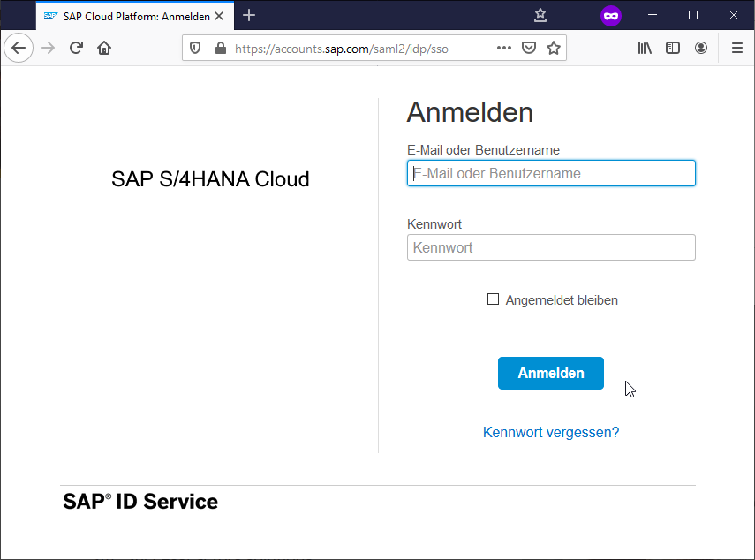Open a new browser tab
Viewport: 755px width, 560px height.
pyautogui.click(x=249, y=15)
